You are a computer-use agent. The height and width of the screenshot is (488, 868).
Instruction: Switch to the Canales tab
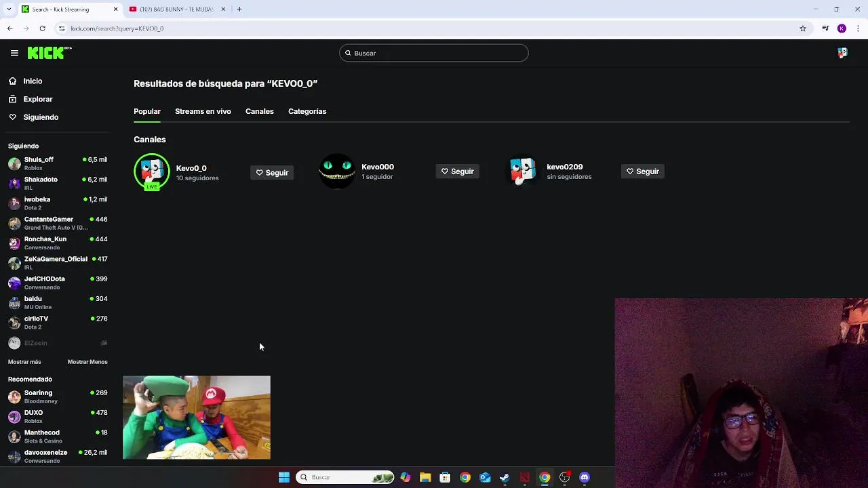coord(260,111)
